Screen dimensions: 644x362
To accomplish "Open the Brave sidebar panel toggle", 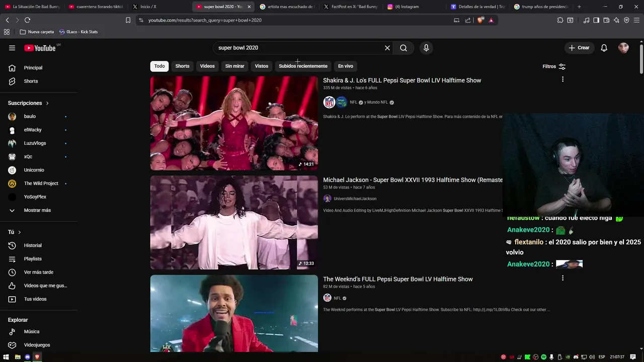I will tap(596, 20).
